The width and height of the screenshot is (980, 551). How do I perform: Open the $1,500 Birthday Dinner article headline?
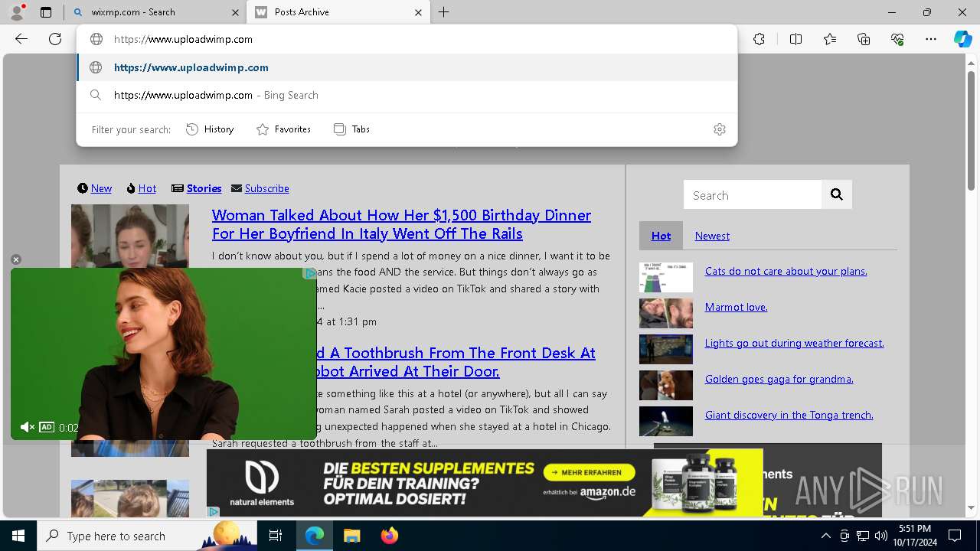401,224
